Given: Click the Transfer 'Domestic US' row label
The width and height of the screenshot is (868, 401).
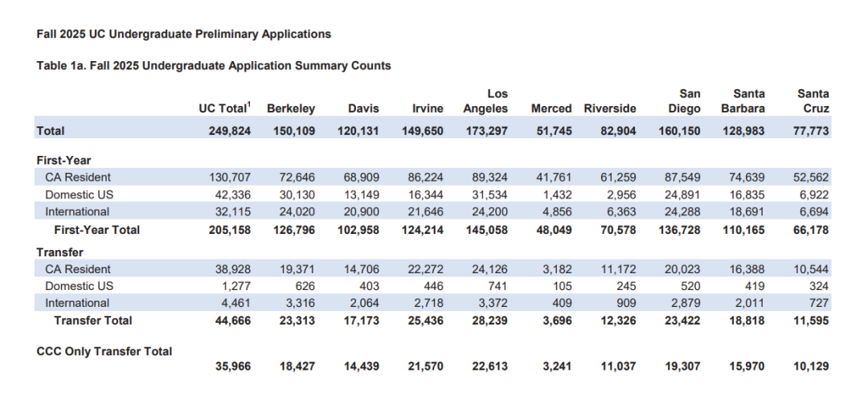Looking at the screenshot, I should click(79, 286).
